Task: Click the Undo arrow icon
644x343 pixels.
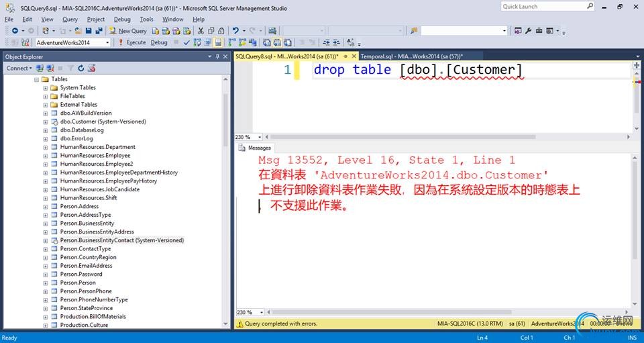Action: 235,31
